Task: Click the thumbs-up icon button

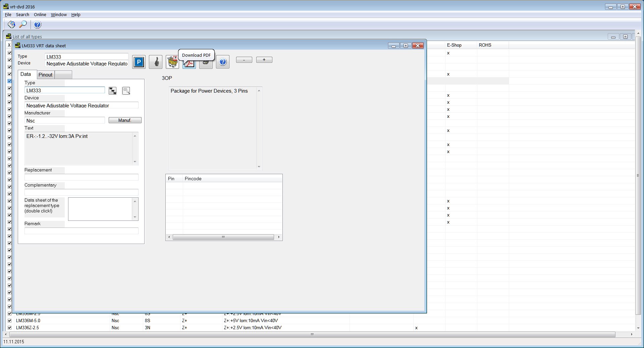Action: point(156,62)
